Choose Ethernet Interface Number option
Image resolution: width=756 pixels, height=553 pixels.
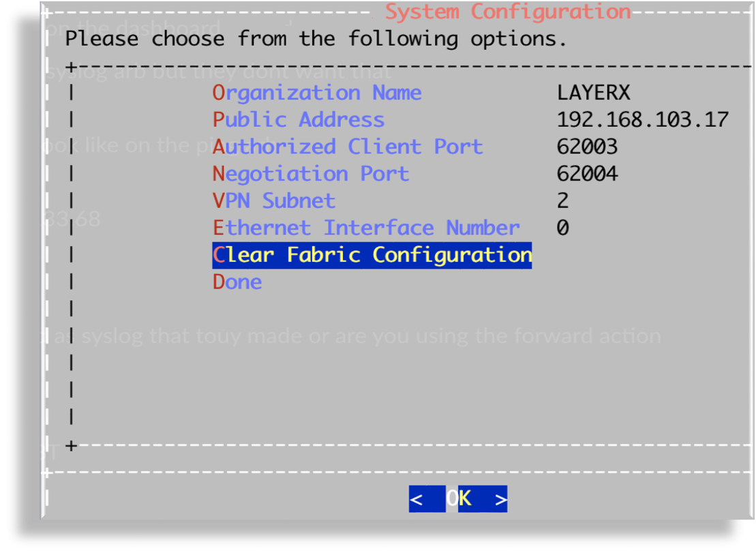366,228
